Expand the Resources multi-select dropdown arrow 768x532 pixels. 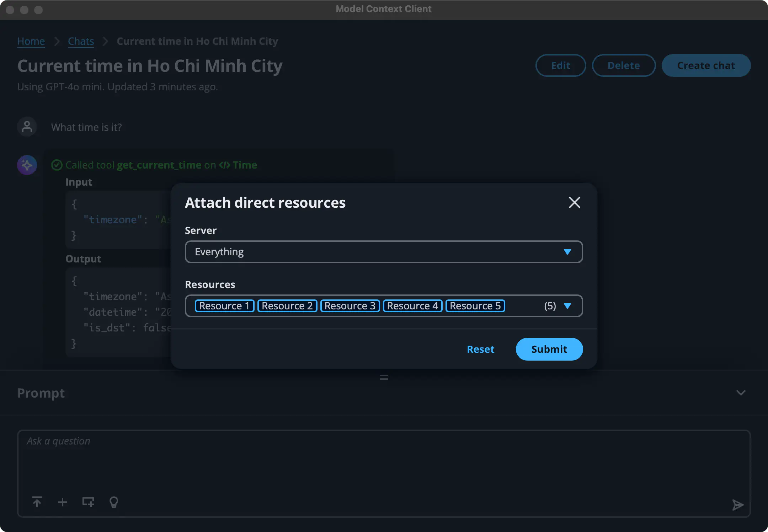pyautogui.click(x=567, y=306)
